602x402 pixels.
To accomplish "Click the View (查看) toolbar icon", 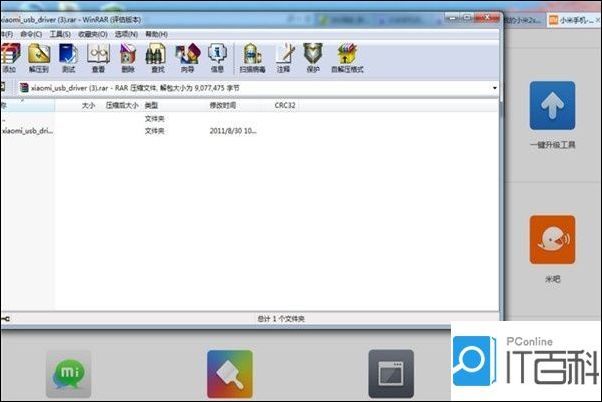I will [98, 58].
